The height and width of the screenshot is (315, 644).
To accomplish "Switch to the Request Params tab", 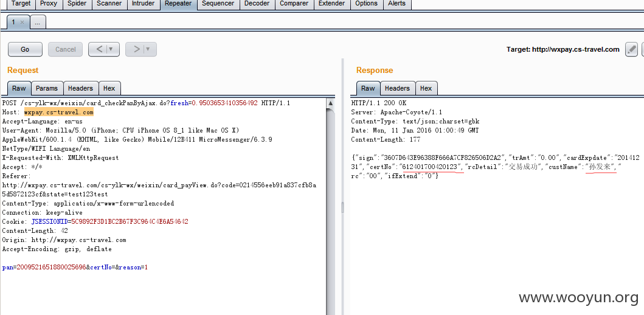I will pos(47,88).
